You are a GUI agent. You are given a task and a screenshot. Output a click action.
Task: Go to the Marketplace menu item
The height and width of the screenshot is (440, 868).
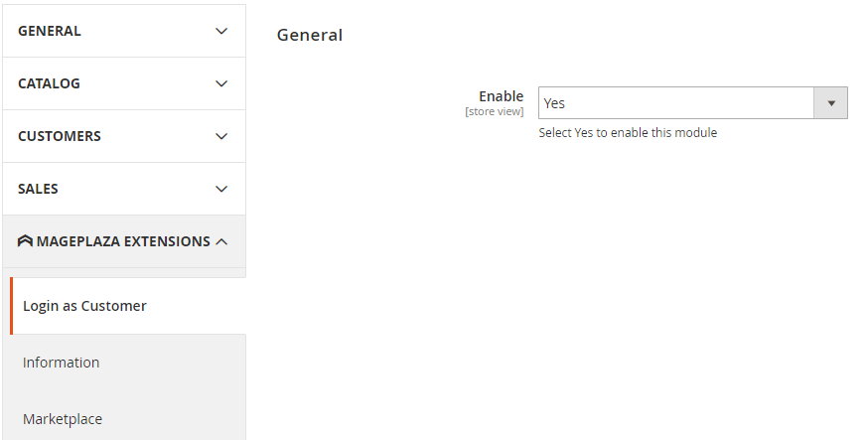click(x=63, y=419)
